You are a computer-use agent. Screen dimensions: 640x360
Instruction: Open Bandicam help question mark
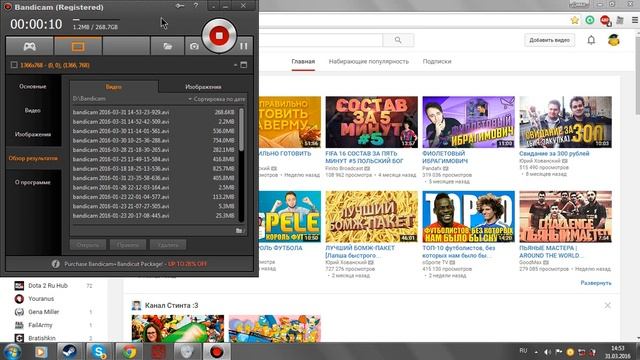(x=196, y=6)
